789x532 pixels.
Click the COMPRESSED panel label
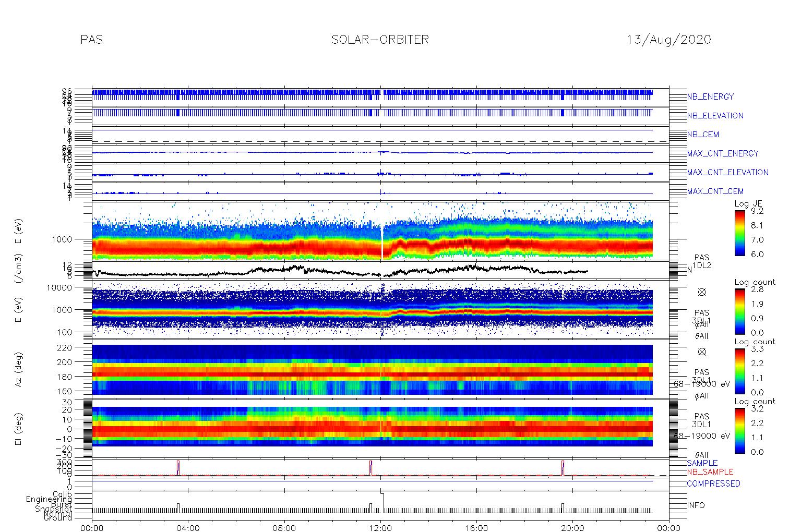713,484
